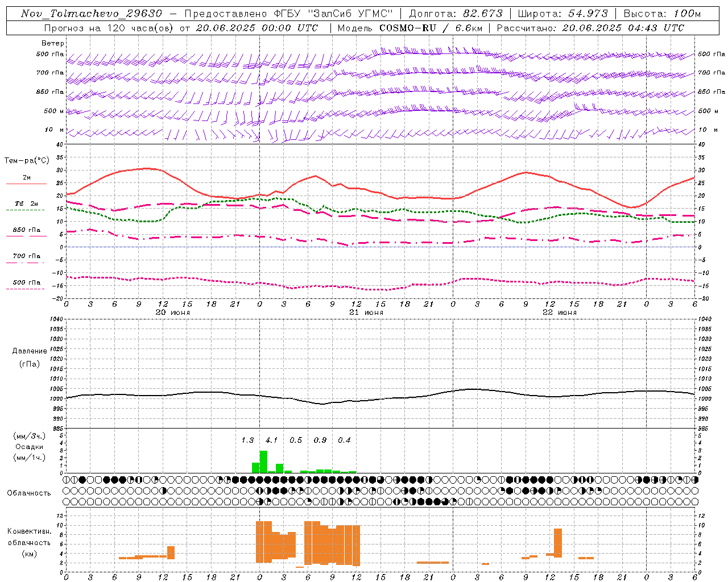Click the (мм/1ч.) precipitation unit label

[x=30, y=458]
